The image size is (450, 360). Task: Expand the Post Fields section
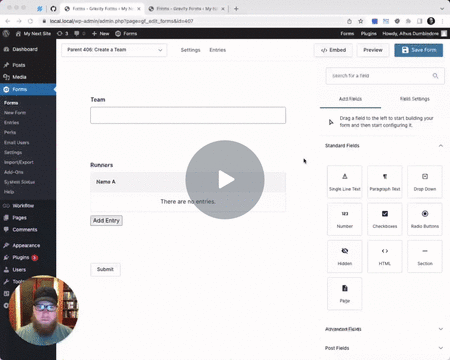(x=441, y=348)
